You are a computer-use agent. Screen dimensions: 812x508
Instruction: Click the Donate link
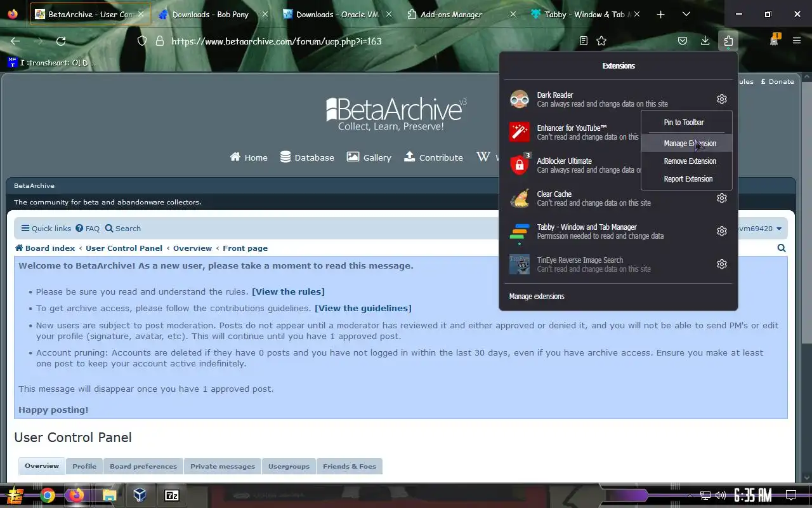[x=777, y=81]
